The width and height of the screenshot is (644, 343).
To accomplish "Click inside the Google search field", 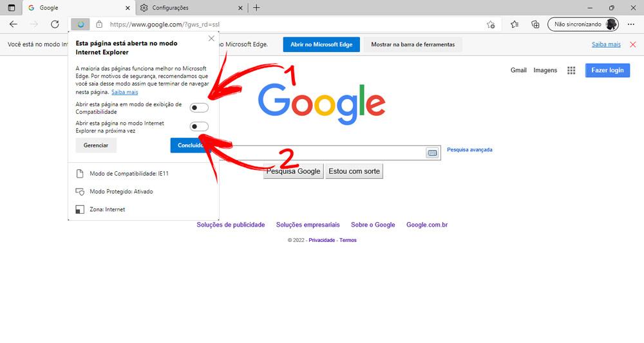I will 323,153.
